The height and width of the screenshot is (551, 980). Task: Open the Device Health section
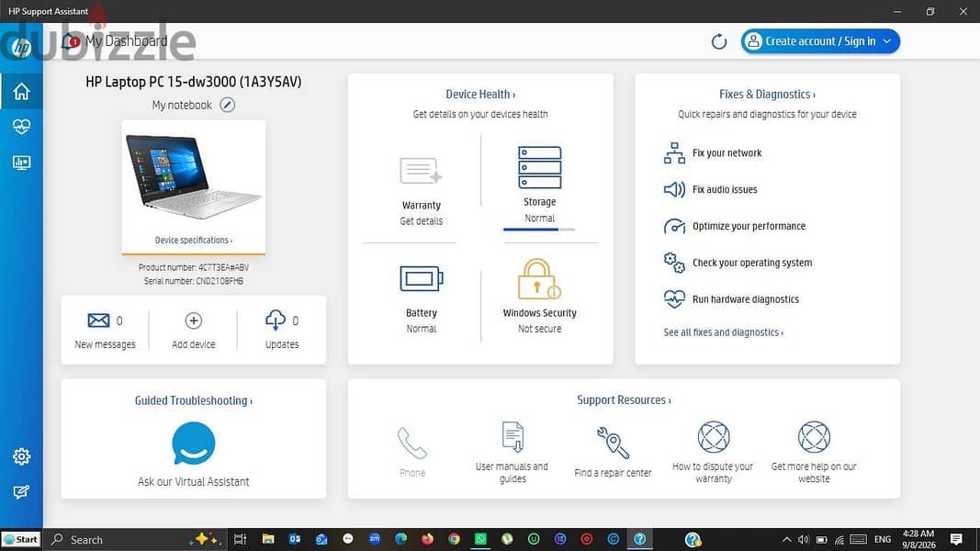480,95
